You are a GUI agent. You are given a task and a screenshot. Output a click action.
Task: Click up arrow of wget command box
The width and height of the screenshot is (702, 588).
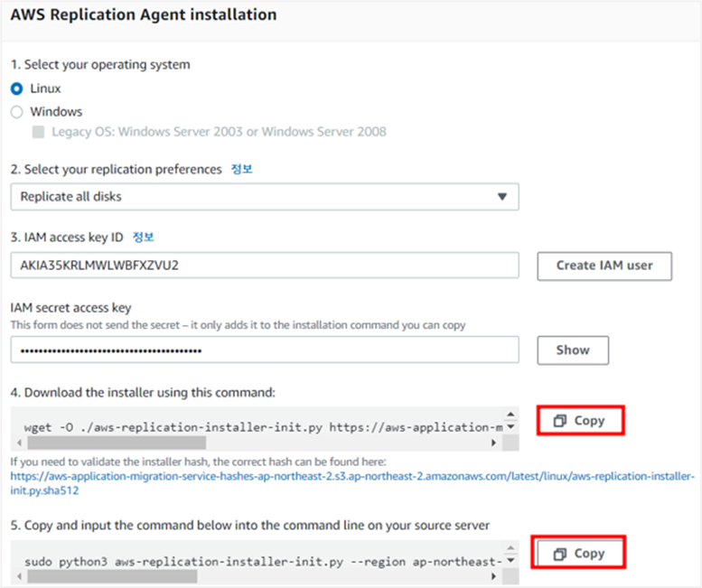click(x=510, y=415)
